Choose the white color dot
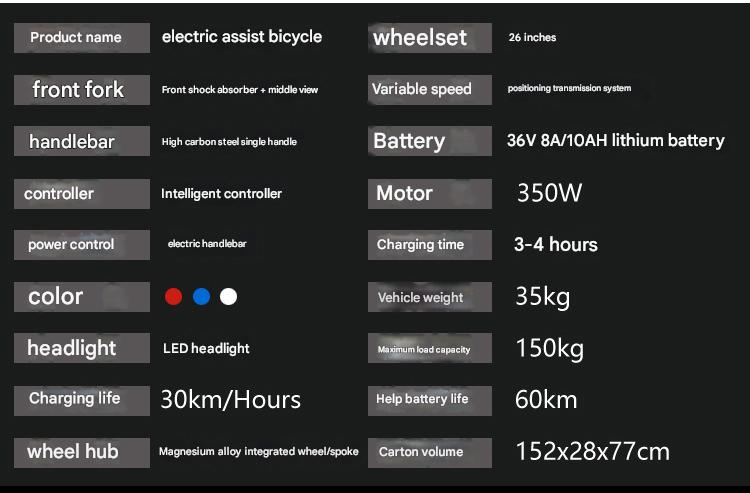 coord(229,296)
